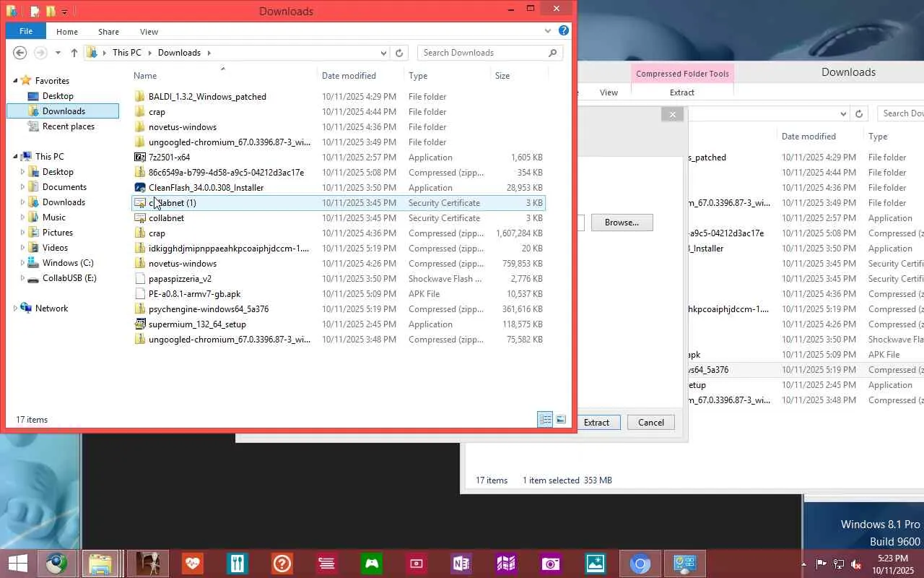Select the idkigghdjmipnppaeahkpcoaiphjdccm zip file
The width and height of the screenshot is (924, 578).
pos(338,249)
